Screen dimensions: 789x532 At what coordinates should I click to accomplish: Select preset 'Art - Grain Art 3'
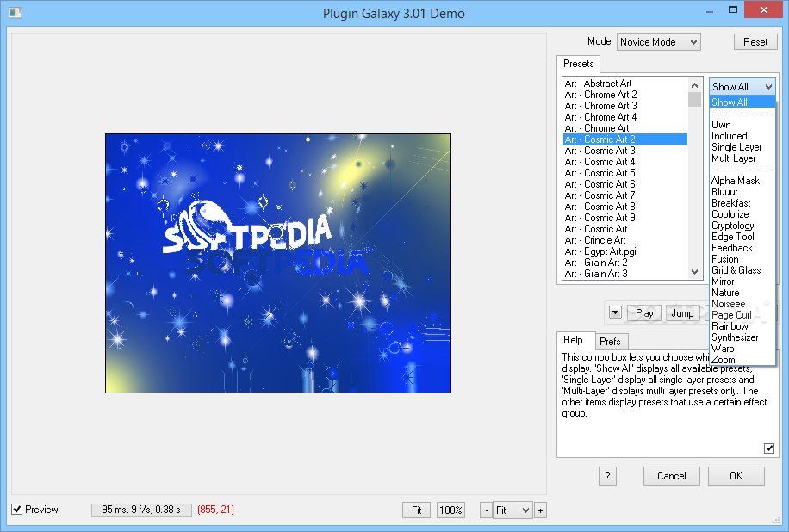[625, 274]
